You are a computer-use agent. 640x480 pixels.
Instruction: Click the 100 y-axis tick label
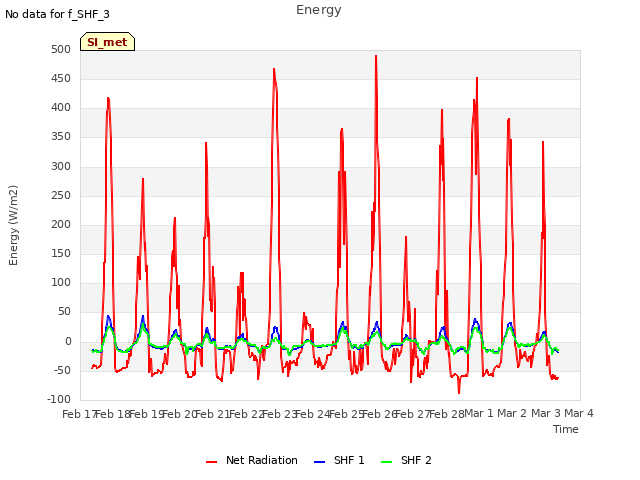(x=61, y=282)
